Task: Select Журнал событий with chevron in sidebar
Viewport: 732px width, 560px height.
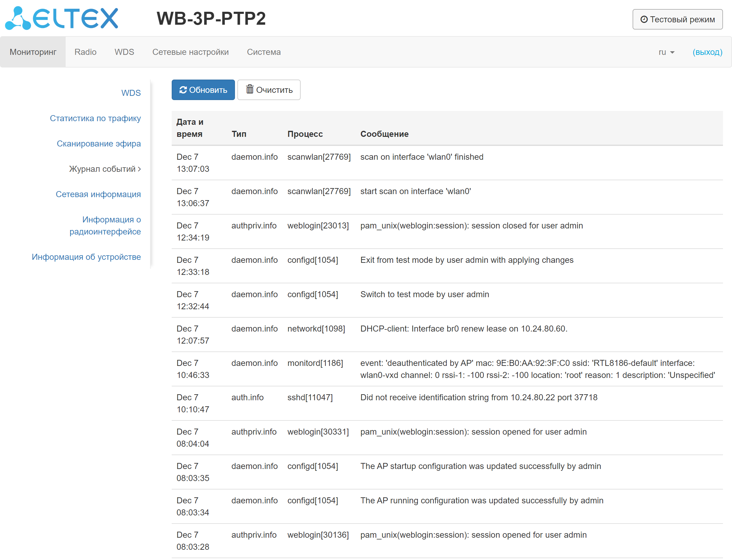Action: tap(105, 169)
